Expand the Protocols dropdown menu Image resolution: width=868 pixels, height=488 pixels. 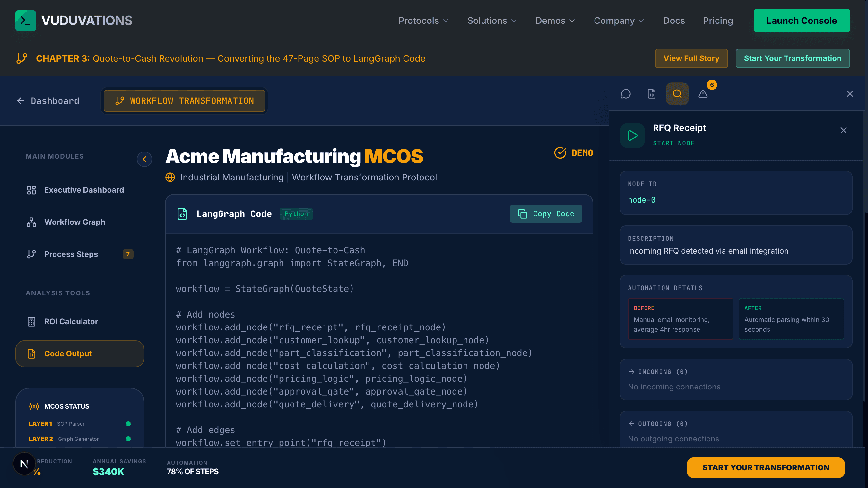point(423,21)
